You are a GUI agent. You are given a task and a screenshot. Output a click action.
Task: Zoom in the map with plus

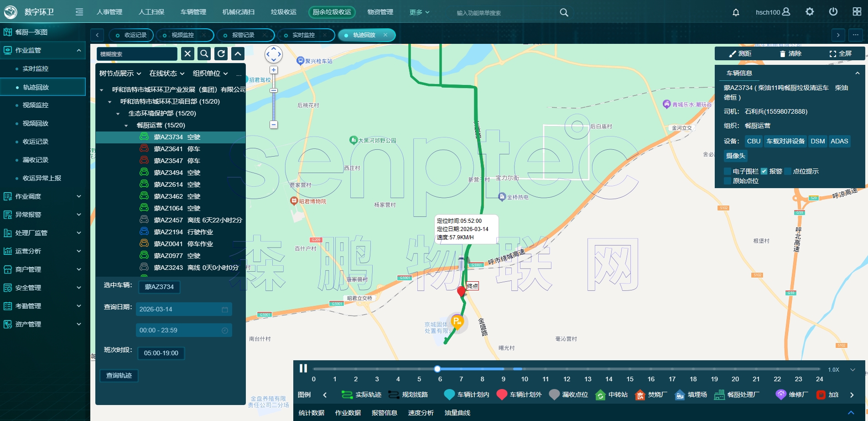point(274,70)
